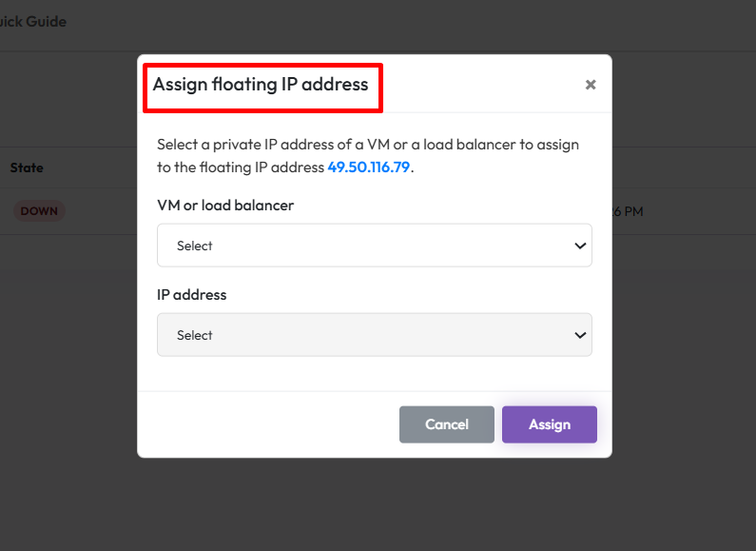
Task: Click the VM or load balancer label
Action: 225,205
